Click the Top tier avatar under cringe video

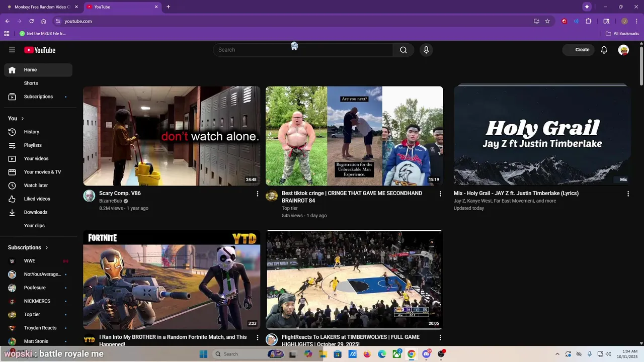[272, 196]
